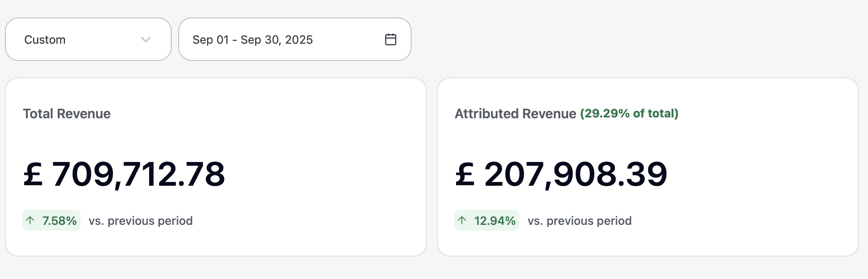
Task: Click the pound sign before 207,908.39
Action: 465,174
